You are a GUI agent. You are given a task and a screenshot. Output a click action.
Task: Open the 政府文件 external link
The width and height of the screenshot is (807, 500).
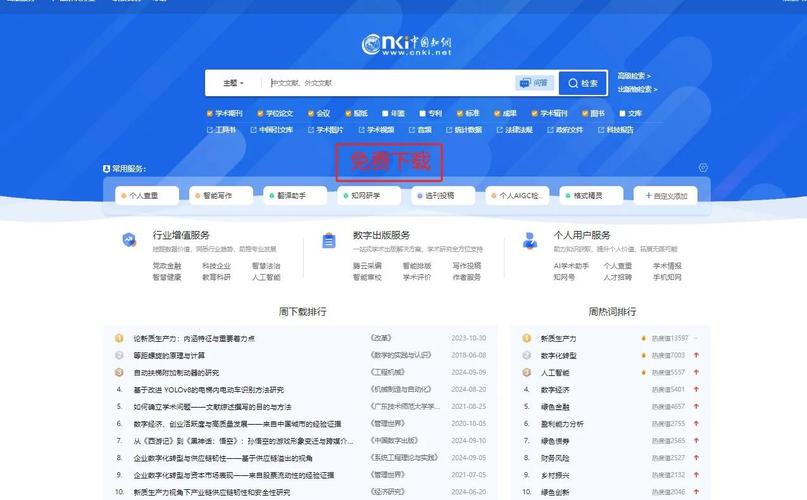coord(565,130)
